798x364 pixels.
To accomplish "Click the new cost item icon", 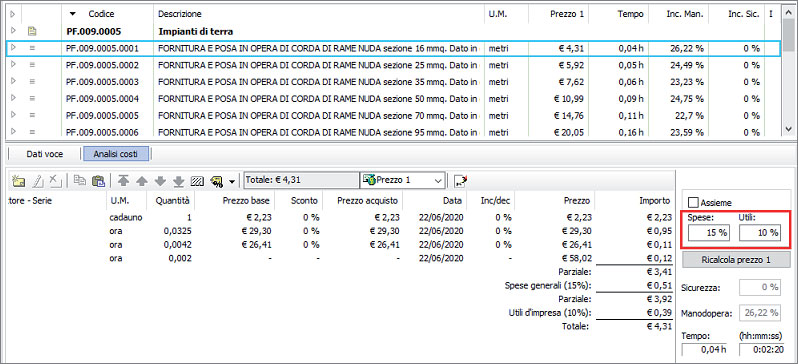I will [19, 180].
